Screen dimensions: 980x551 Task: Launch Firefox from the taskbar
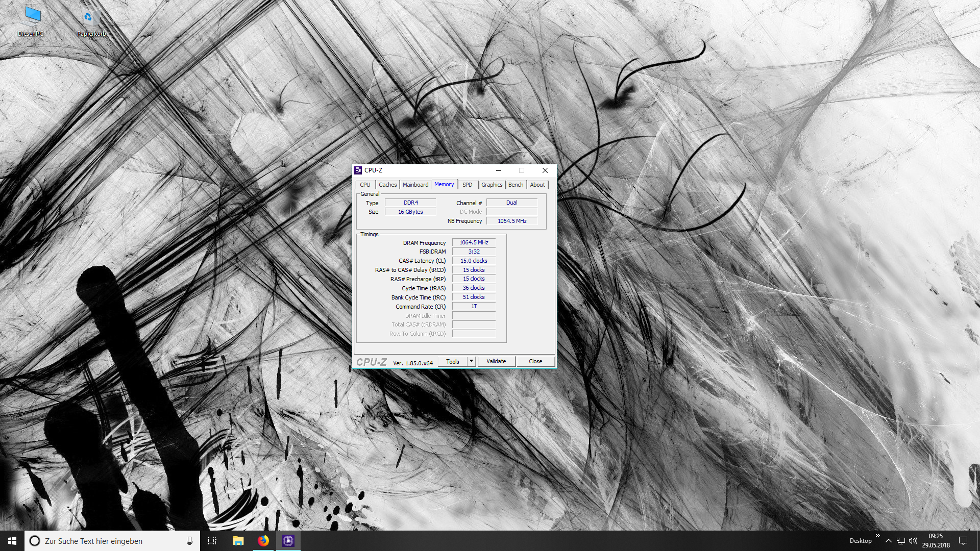click(x=263, y=540)
